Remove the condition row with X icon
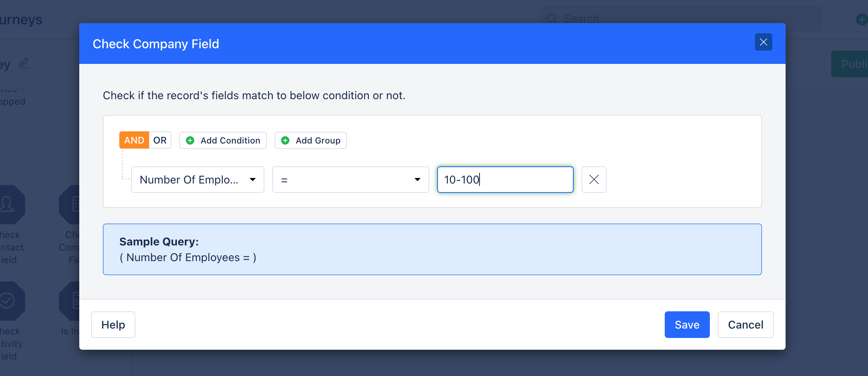This screenshot has width=868, height=376. [594, 180]
